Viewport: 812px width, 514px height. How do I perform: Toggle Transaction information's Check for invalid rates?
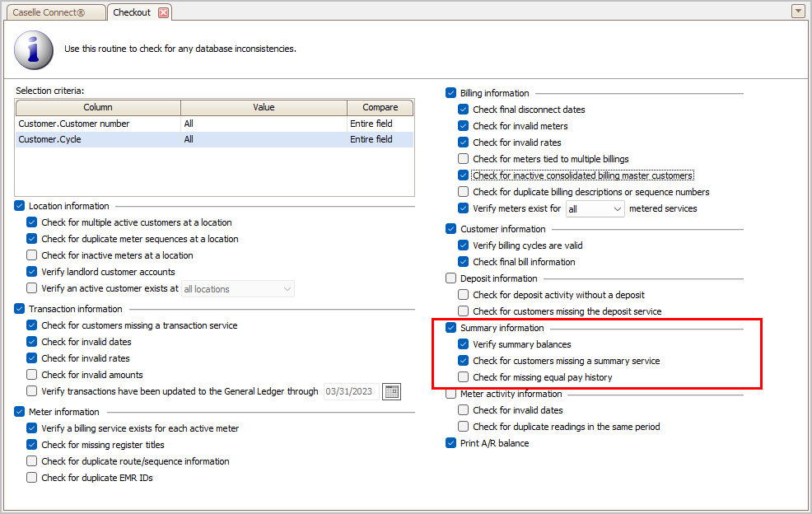[x=32, y=358]
